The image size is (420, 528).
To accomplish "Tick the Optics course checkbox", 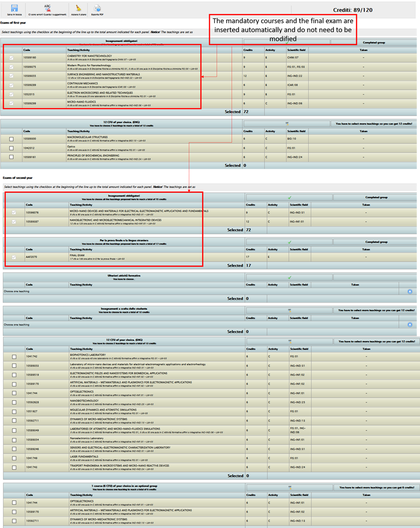I will (x=11, y=148).
